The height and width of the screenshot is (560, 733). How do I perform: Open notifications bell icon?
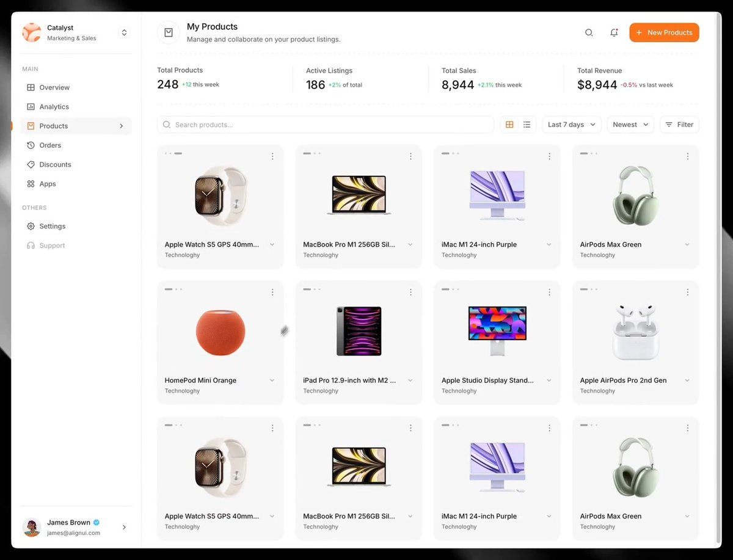614,32
